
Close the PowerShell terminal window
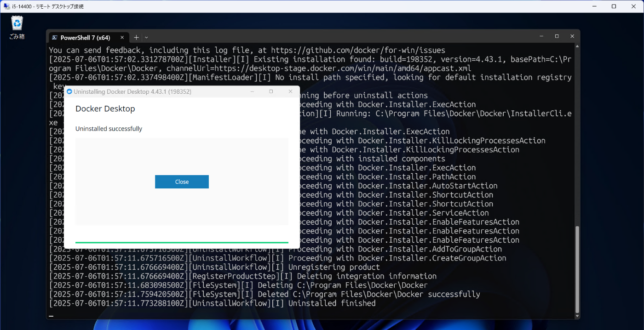[x=572, y=36]
